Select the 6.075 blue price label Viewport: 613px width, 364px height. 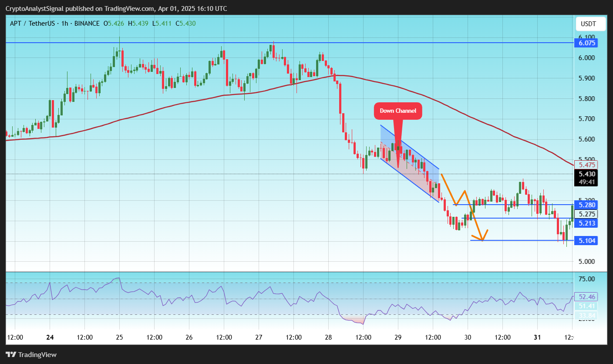coord(586,43)
